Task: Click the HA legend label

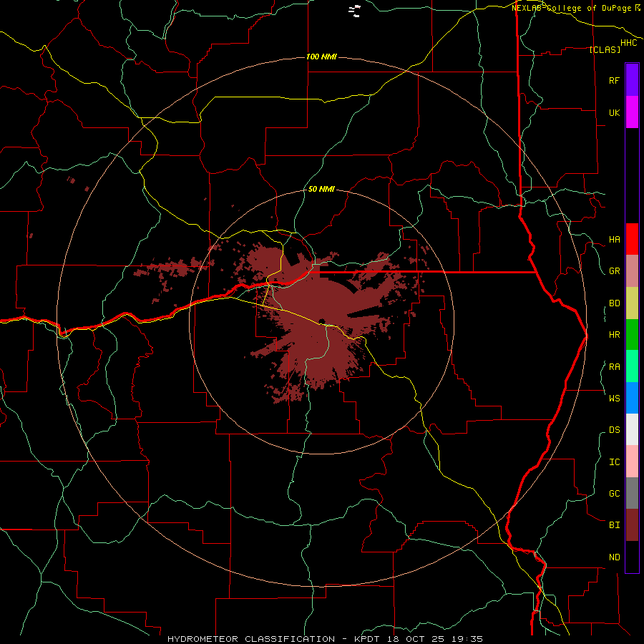Action: tap(614, 240)
